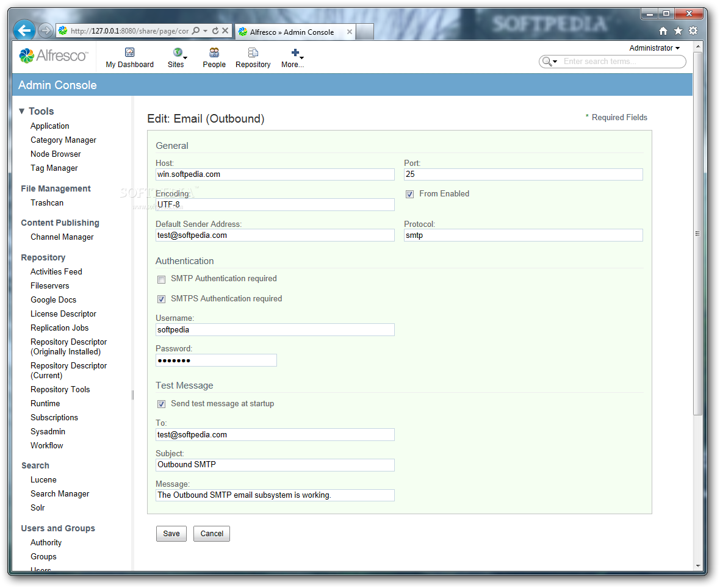The height and width of the screenshot is (588, 720).
Task: Click the favorites star icon
Action: [x=679, y=30]
